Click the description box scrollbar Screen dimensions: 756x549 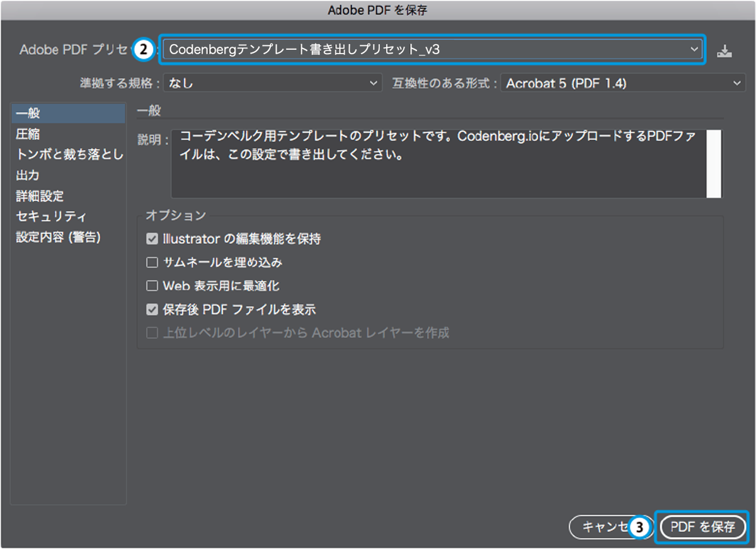click(x=714, y=164)
